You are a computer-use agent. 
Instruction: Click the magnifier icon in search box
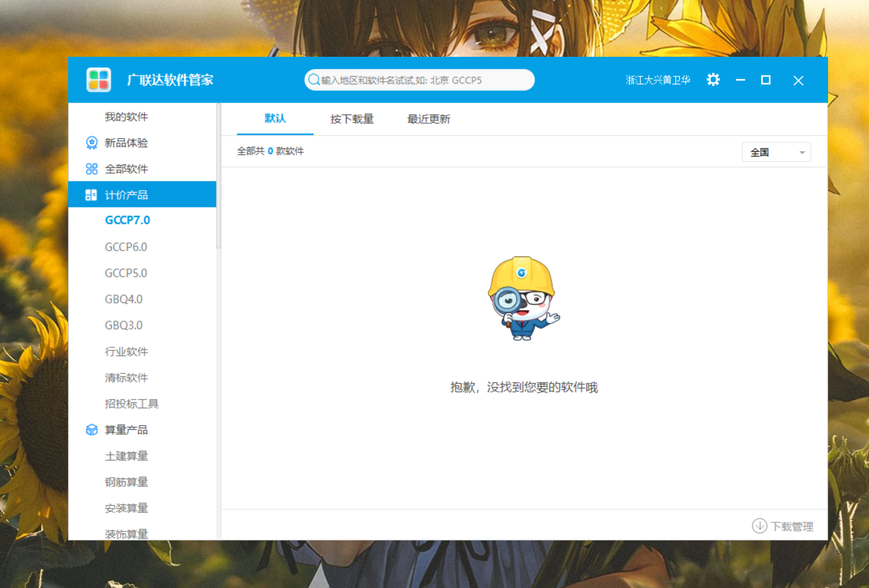[314, 80]
